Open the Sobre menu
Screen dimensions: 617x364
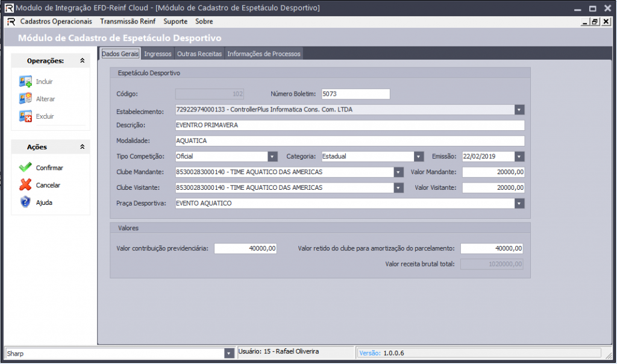[x=204, y=21]
